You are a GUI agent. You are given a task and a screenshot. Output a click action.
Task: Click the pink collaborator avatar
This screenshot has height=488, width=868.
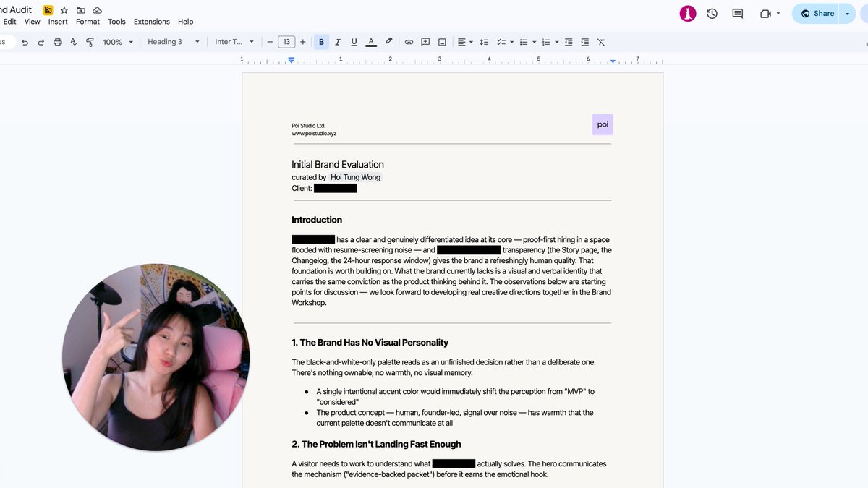coord(688,13)
